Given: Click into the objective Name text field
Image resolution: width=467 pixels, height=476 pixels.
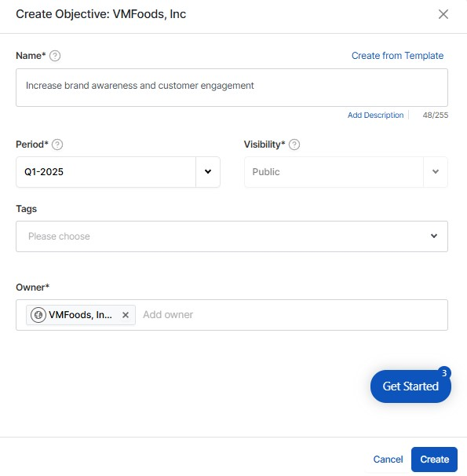Looking at the screenshot, I should click(x=232, y=87).
